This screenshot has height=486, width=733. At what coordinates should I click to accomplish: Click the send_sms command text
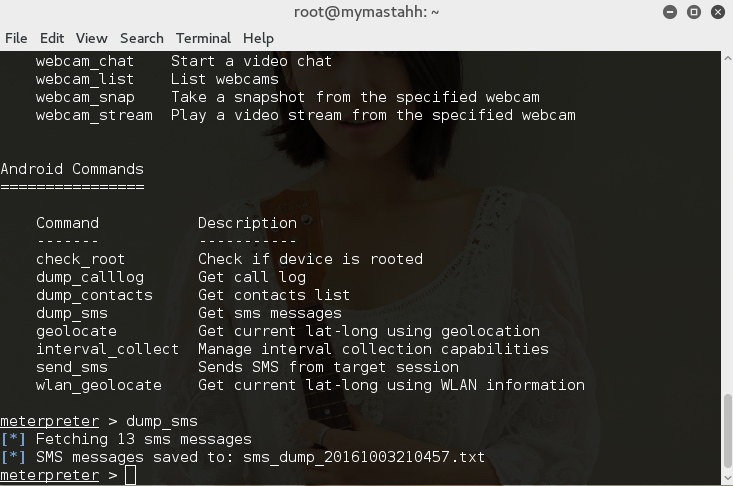[72, 367]
